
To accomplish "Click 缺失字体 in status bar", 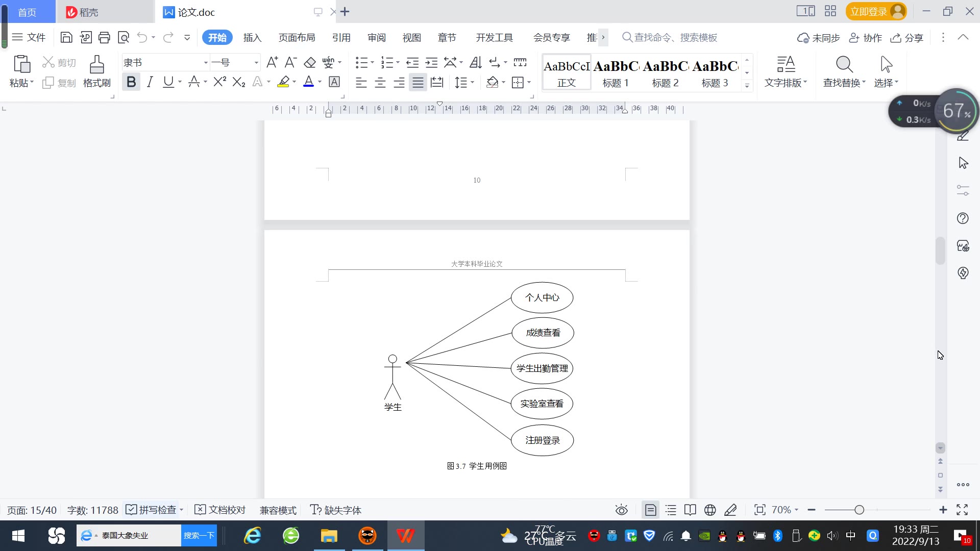I will point(335,510).
